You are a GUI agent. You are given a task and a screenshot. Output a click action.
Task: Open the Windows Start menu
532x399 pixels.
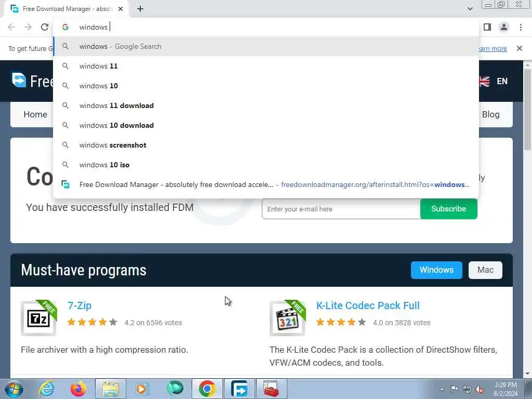14,389
